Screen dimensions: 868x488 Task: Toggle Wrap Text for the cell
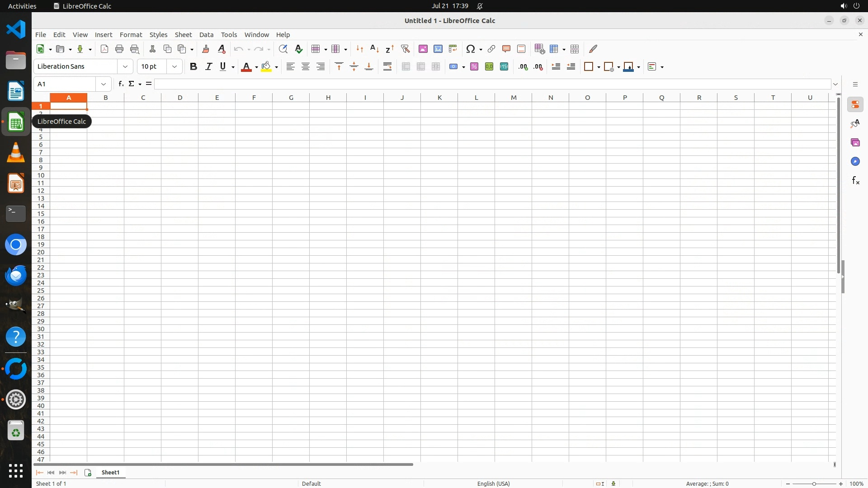(x=387, y=67)
